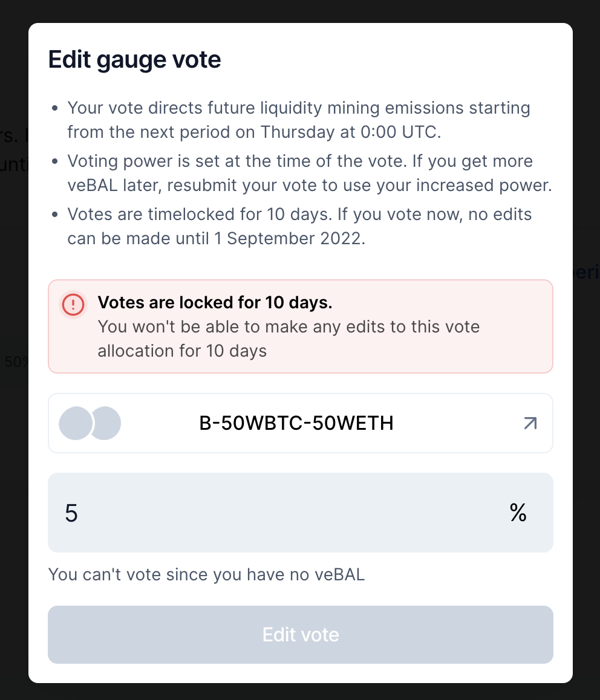Screen dimensions: 600x700
Task: Select the Edit gauge vote dialog title
Action: [x=134, y=59]
